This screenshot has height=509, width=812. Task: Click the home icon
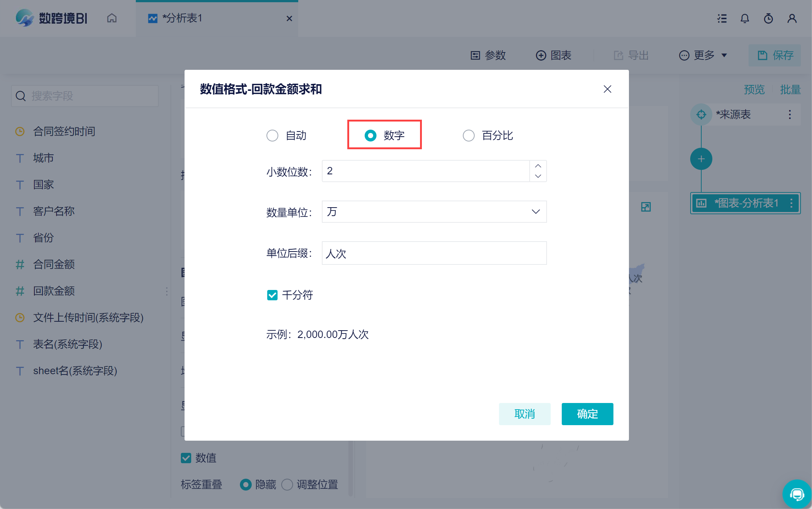[x=112, y=18]
